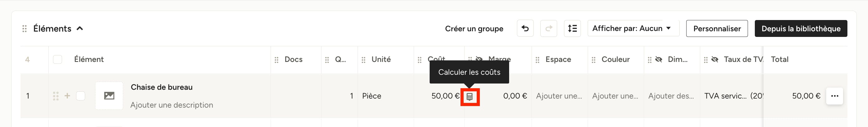The width and height of the screenshot is (868, 127).
Task: Collapse the Éléments section with the chevron
Action: point(80,28)
